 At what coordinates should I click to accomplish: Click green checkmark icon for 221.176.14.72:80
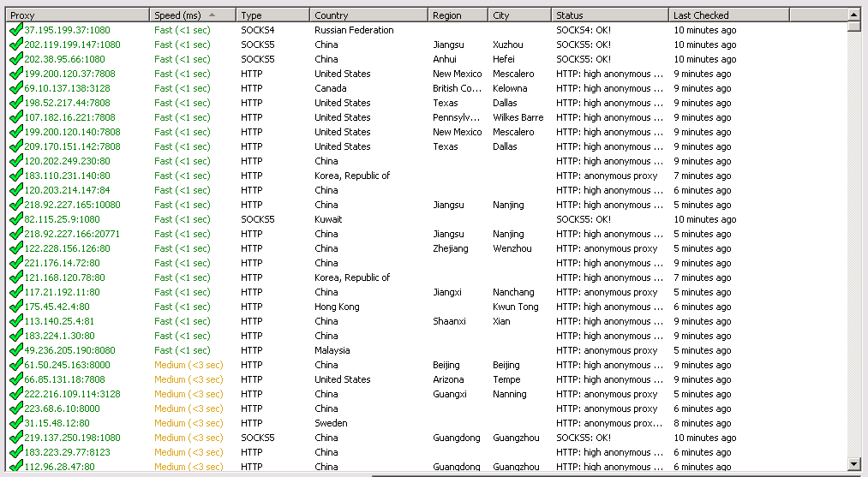tap(16, 262)
